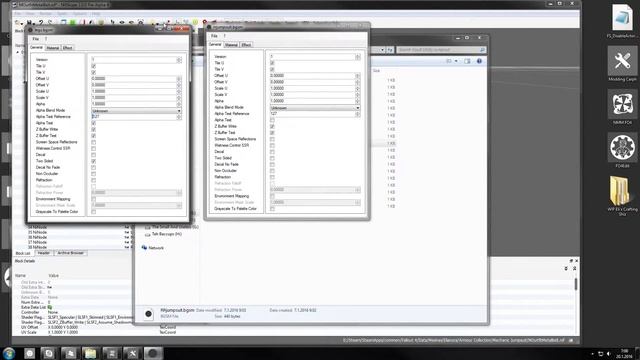
Task: Select the '37 NiNode' row in NifSkope
Action: click(x=38, y=242)
